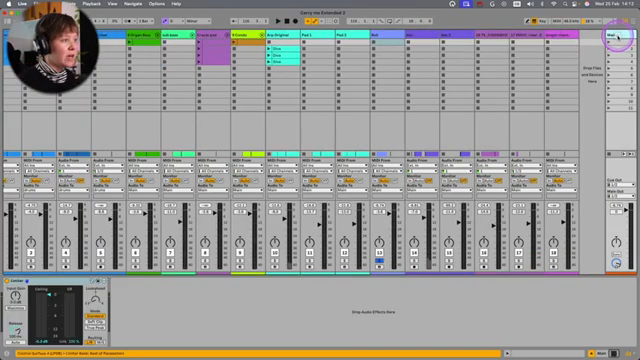Image resolution: width=640 pixels, height=360 pixels.
Task: Toggle the orange automation arm button
Action: 315,21
